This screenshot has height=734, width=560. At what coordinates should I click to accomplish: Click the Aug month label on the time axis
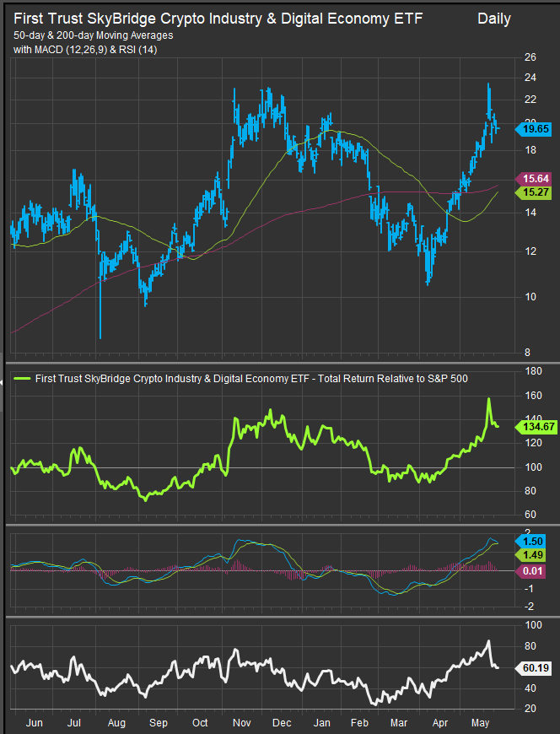(116, 723)
